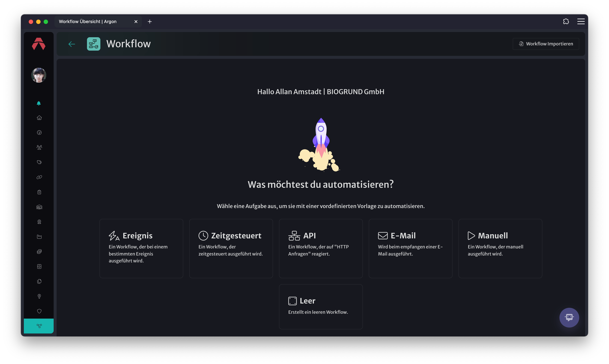This screenshot has width=609, height=364.
Task: Click the green Workflow header icon
Action: pos(93,44)
